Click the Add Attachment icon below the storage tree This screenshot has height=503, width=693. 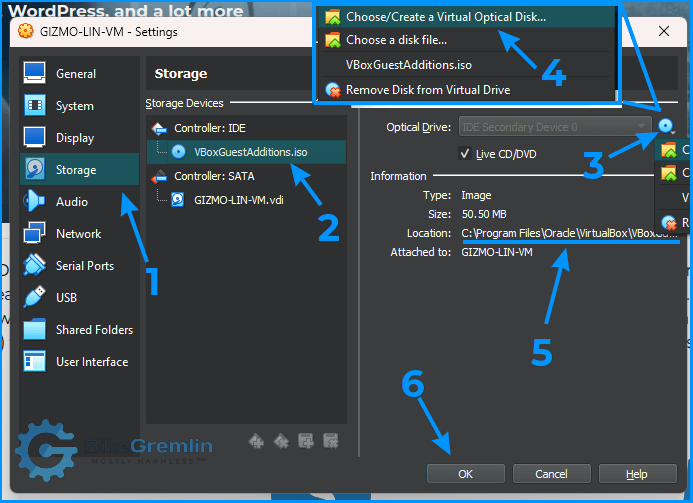tap(306, 441)
